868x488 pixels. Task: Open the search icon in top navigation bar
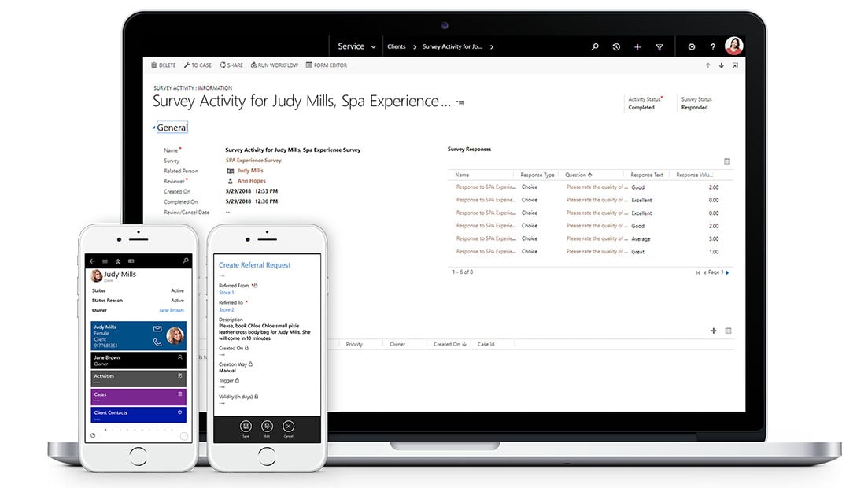tap(595, 47)
